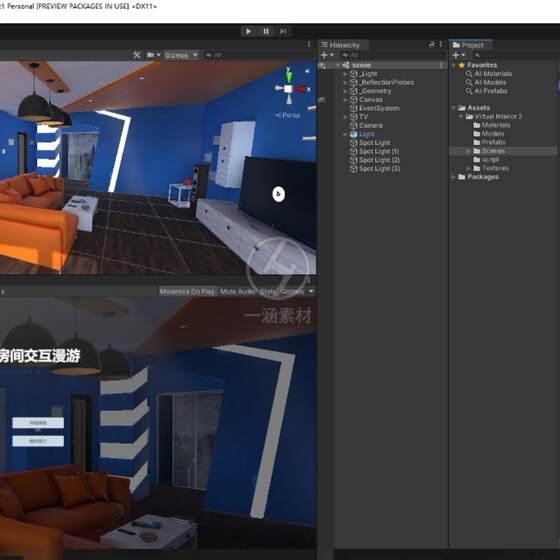This screenshot has height=560, width=560.
Task: Select the plain Spot Light object
Action: pos(374,143)
